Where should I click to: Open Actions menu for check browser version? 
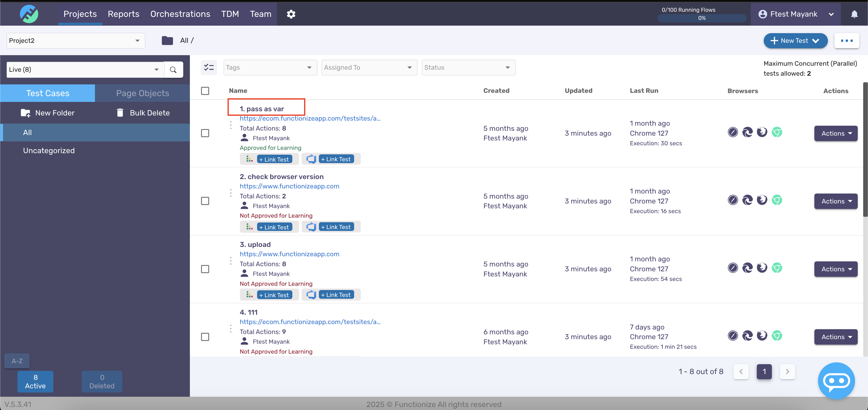(x=836, y=201)
